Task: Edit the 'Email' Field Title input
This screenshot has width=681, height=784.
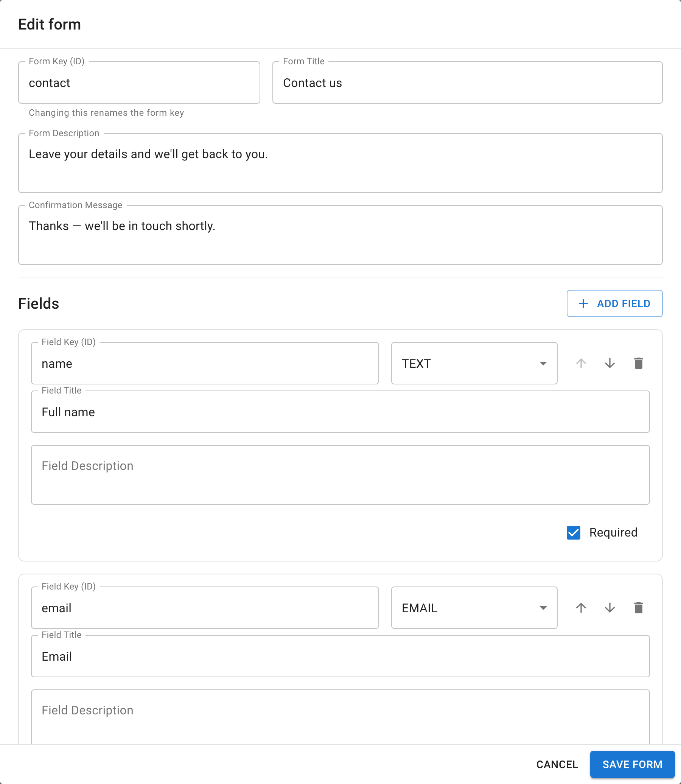Action: tap(340, 656)
